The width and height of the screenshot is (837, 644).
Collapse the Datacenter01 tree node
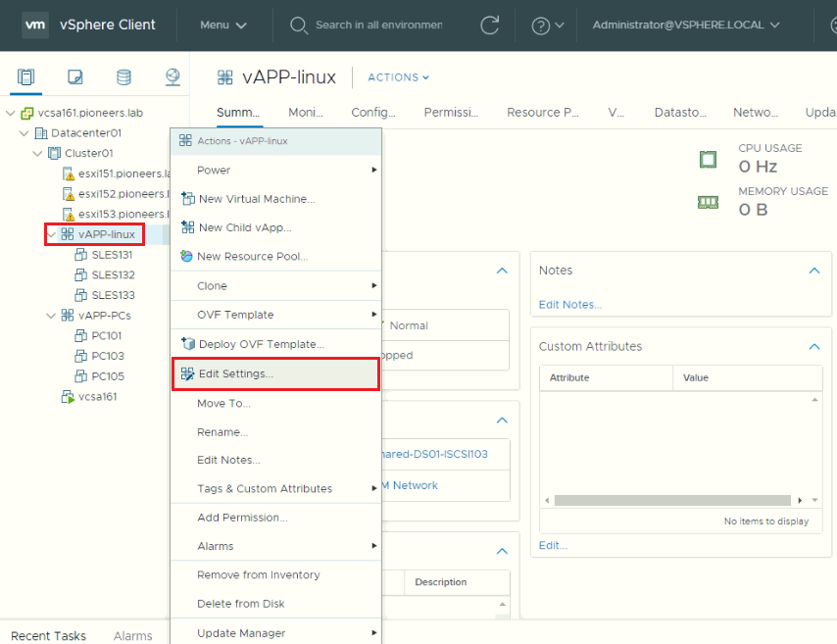pyautogui.click(x=25, y=133)
